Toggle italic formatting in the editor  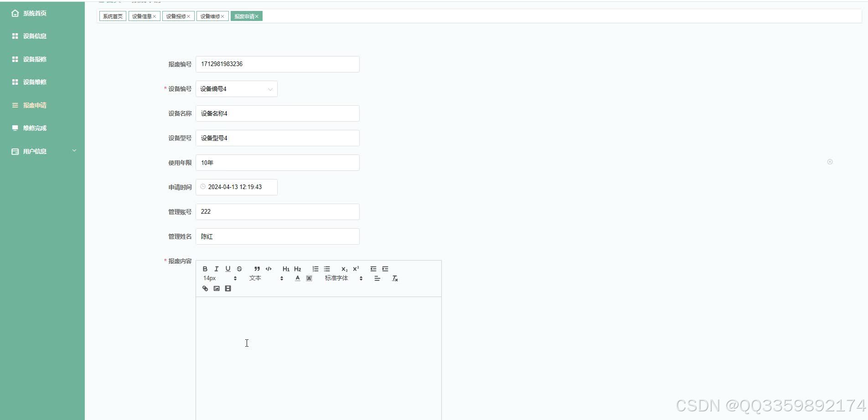[x=217, y=269]
